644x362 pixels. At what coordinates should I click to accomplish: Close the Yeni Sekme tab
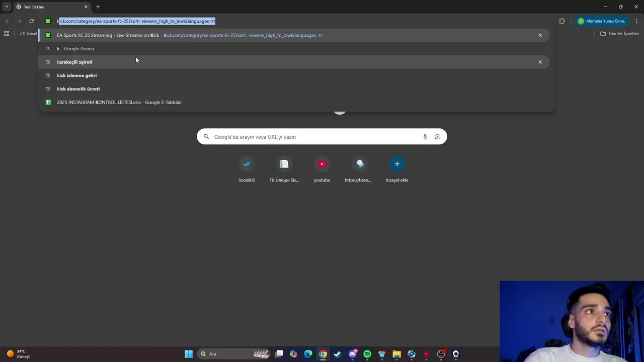(x=86, y=7)
